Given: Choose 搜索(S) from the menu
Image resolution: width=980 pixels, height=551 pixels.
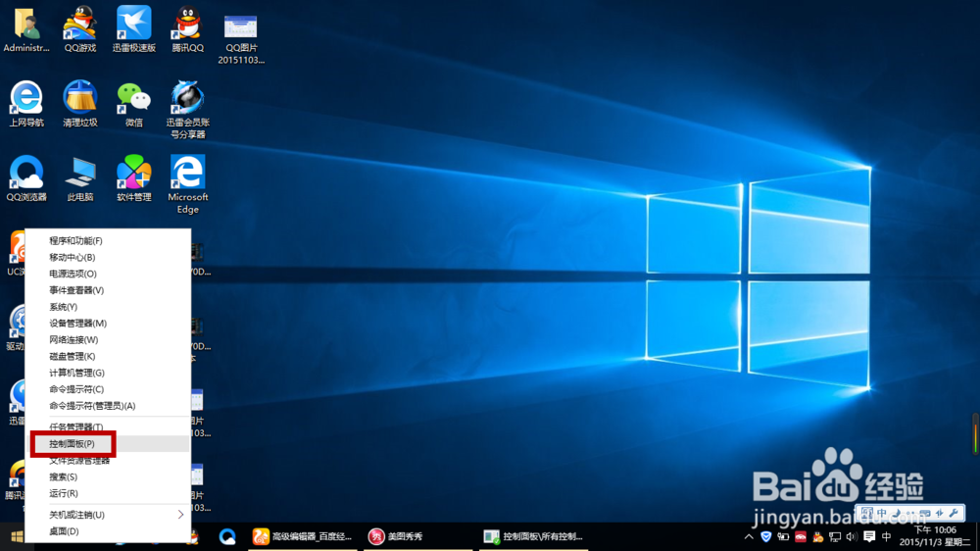Looking at the screenshot, I should tap(108, 476).
